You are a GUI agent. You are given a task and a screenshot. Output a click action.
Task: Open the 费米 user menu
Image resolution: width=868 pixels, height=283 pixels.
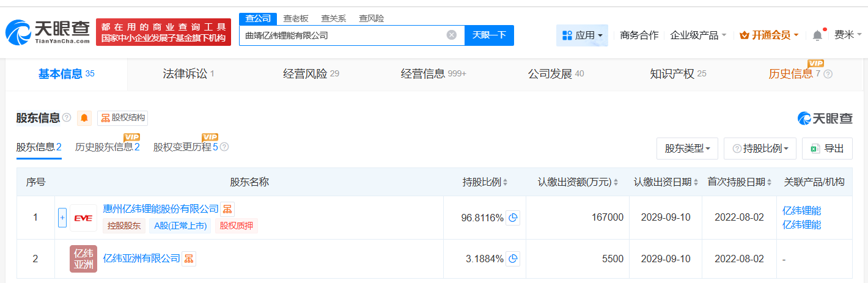(x=847, y=35)
